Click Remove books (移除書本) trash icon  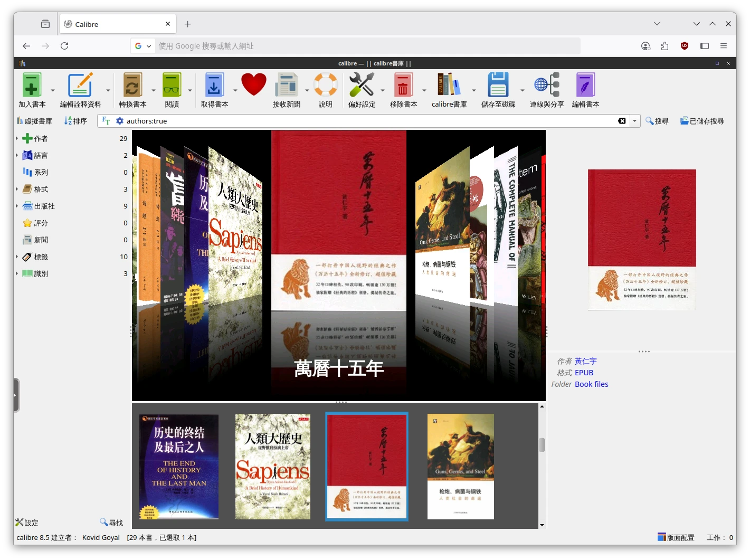[403, 86]
